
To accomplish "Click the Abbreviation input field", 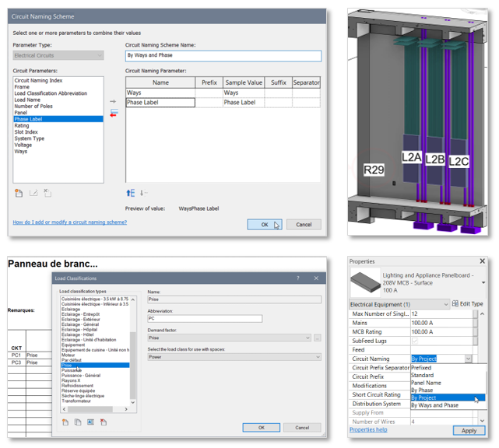I will pyautogui.click(x=205, y=319).
